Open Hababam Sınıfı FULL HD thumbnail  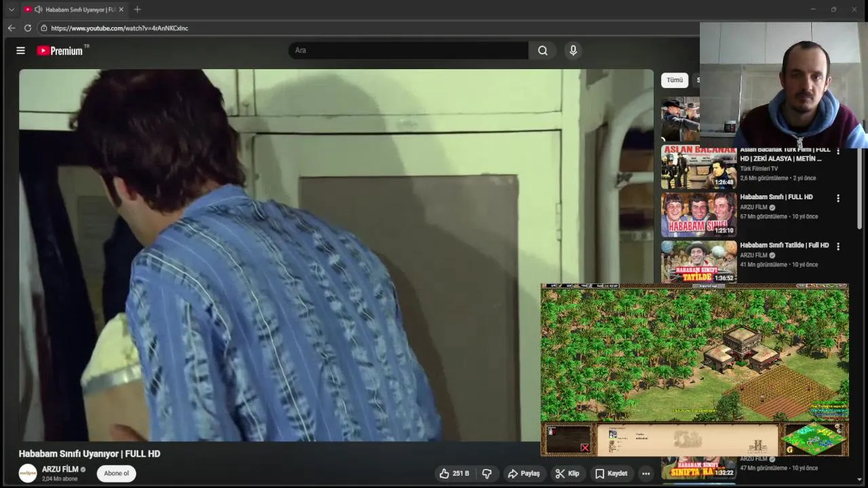tap(698, 215)
